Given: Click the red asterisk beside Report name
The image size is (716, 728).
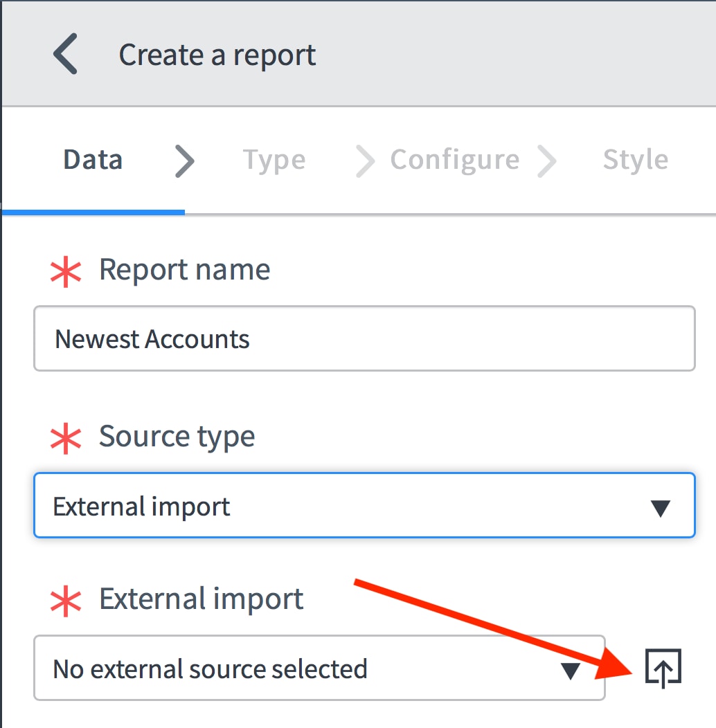Looking at the screenshot, I should coord(66,271).
